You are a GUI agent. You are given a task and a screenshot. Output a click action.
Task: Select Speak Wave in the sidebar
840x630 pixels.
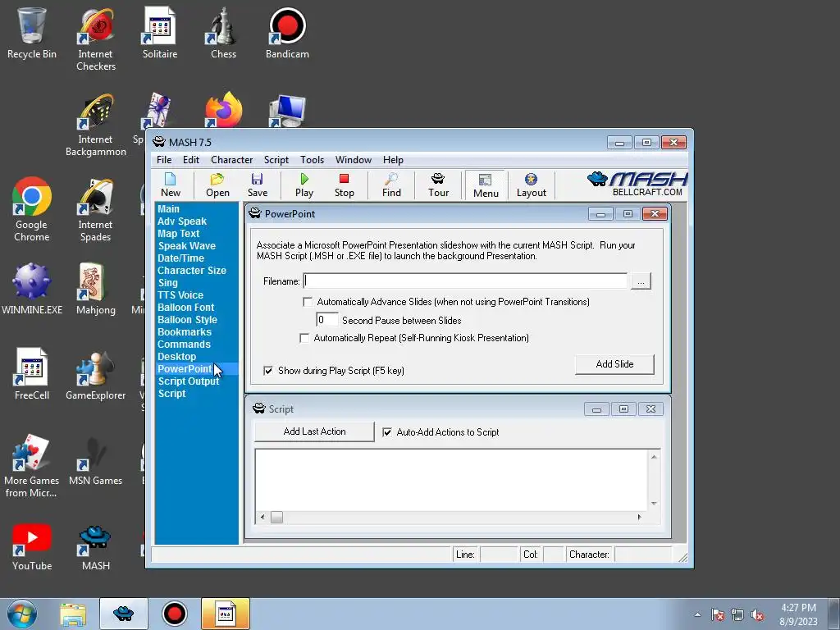click(x=186, y=246)
